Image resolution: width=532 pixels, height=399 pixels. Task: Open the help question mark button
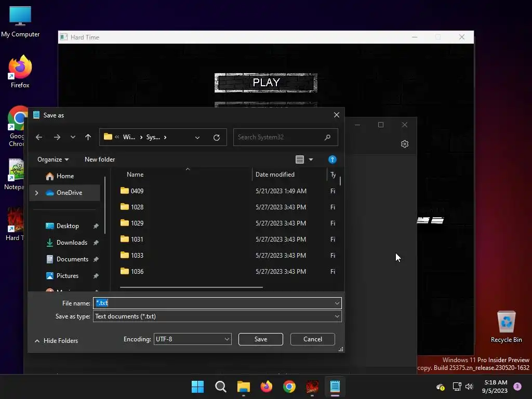coord(332,159)
